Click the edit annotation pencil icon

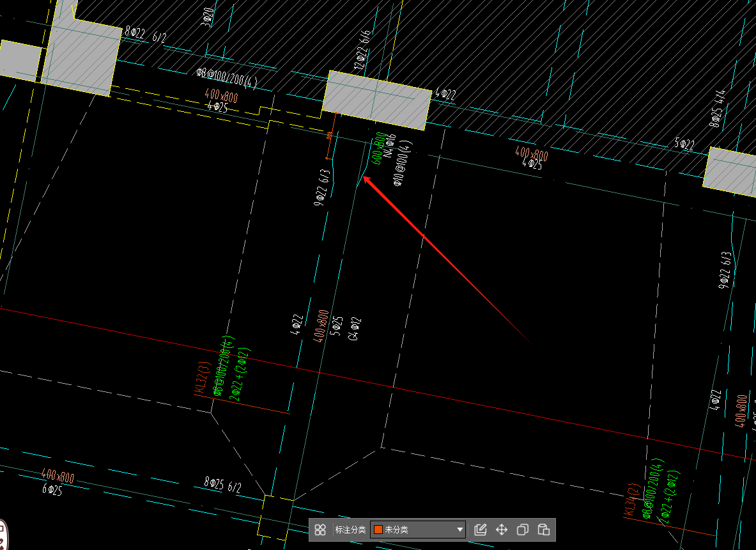(481, 530)
